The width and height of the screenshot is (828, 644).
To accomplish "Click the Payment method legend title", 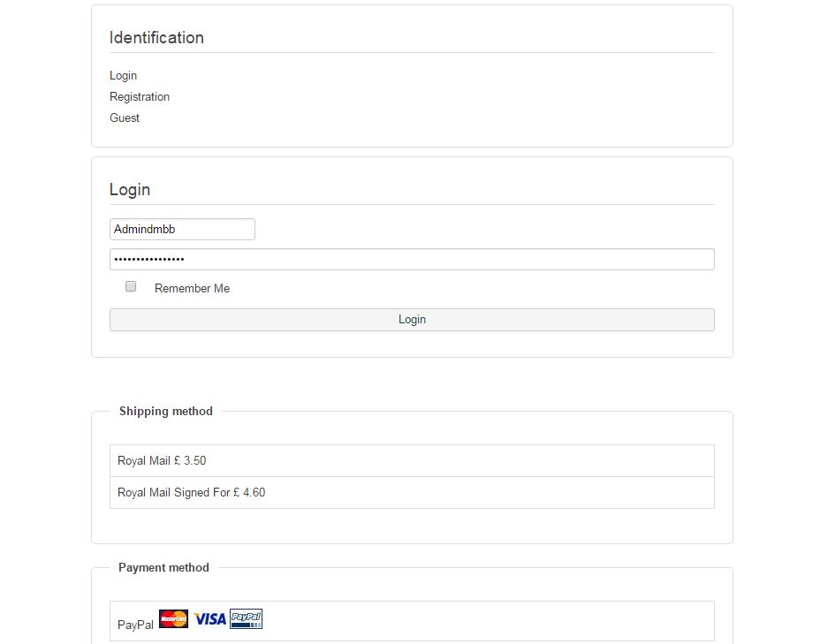I will coord(163,568).
